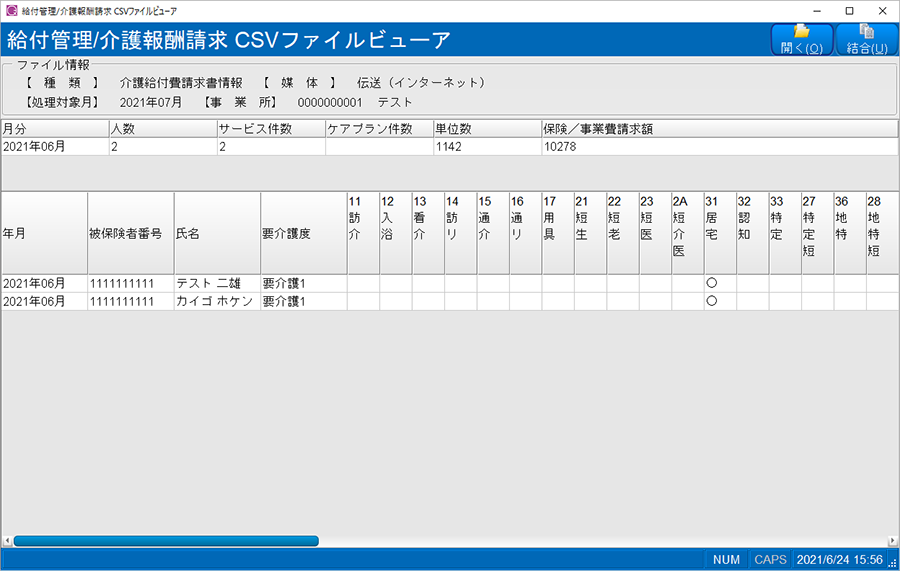Sort by the 年月 column header
This screenshot has height=571, width=900.
44,233
